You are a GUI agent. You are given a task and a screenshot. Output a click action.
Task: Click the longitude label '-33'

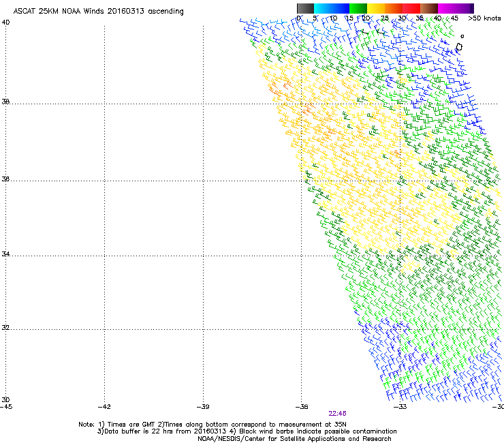pos(400,407)
